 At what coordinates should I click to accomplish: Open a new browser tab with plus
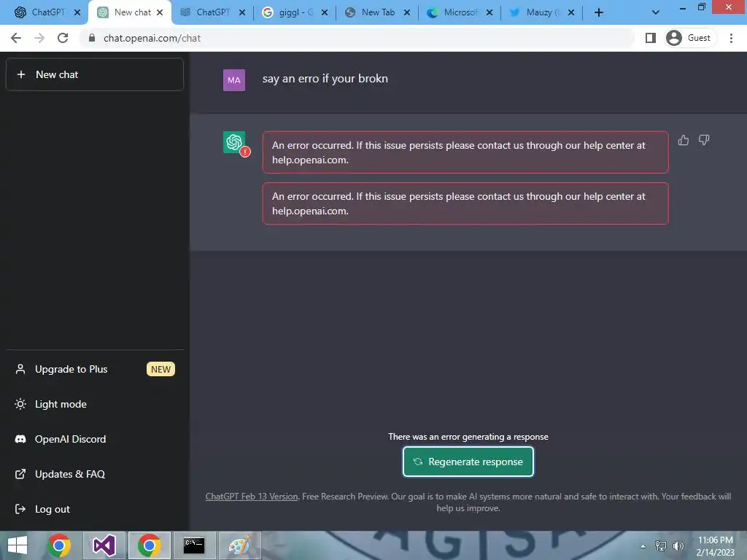pyautogui.click(x=599, y=13)
